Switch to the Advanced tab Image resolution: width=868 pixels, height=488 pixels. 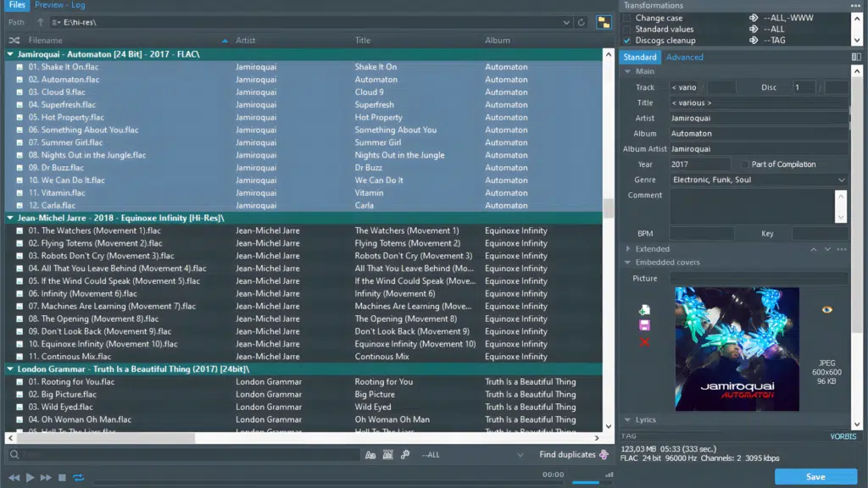coord(684,57)
